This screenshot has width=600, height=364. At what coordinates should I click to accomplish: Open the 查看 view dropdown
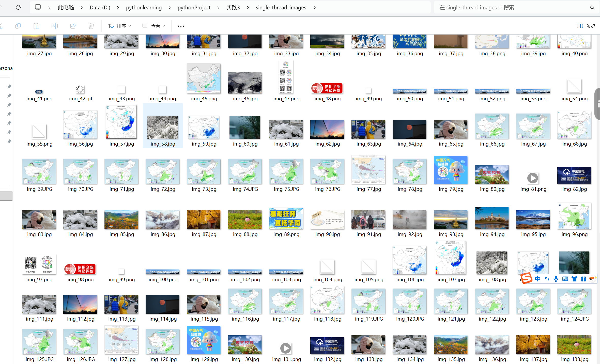[154, 26]
